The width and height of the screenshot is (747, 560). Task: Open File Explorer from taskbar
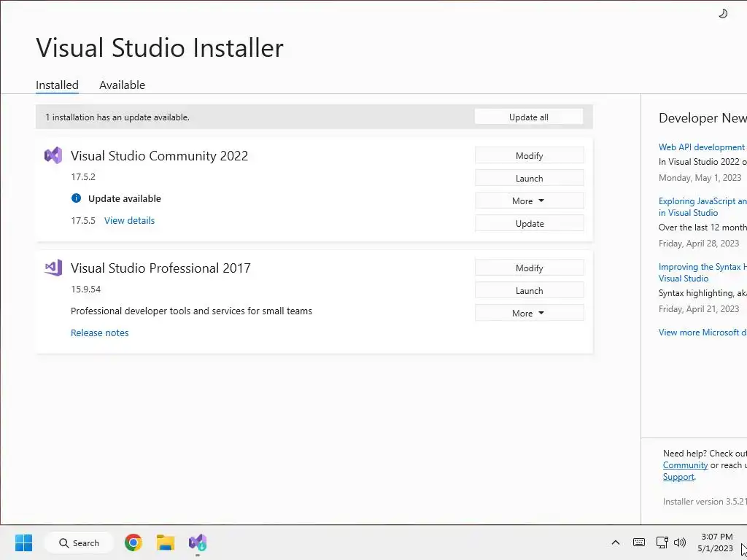click(x=166, y=542)
